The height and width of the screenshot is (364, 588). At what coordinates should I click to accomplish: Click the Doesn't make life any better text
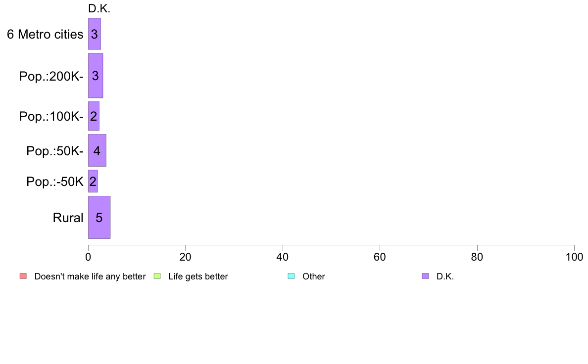tap(90, 276)
